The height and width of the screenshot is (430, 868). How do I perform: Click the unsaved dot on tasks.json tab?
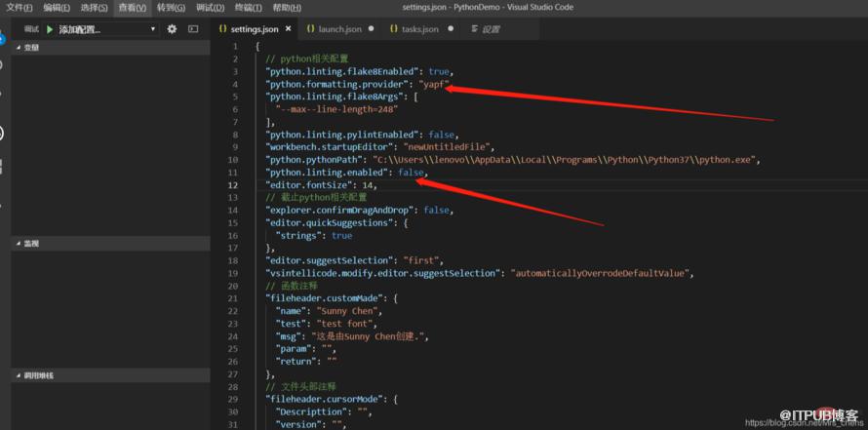tap(451, 29)
